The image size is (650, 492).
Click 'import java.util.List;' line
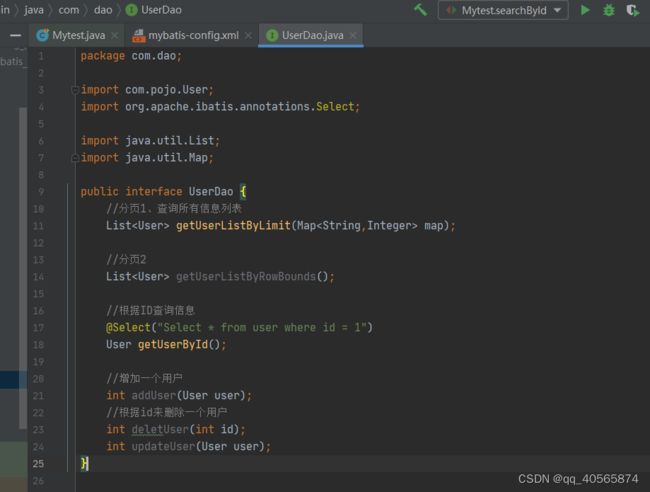click(x=150, y=141)
